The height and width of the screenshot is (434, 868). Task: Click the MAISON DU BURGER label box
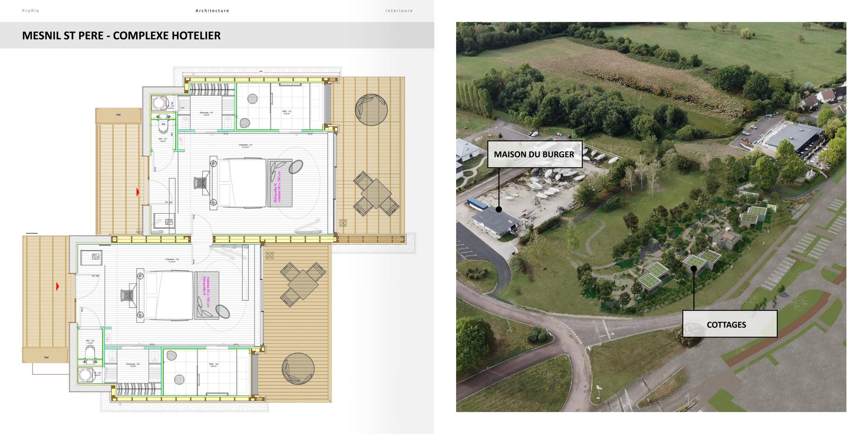coord(534,154)
